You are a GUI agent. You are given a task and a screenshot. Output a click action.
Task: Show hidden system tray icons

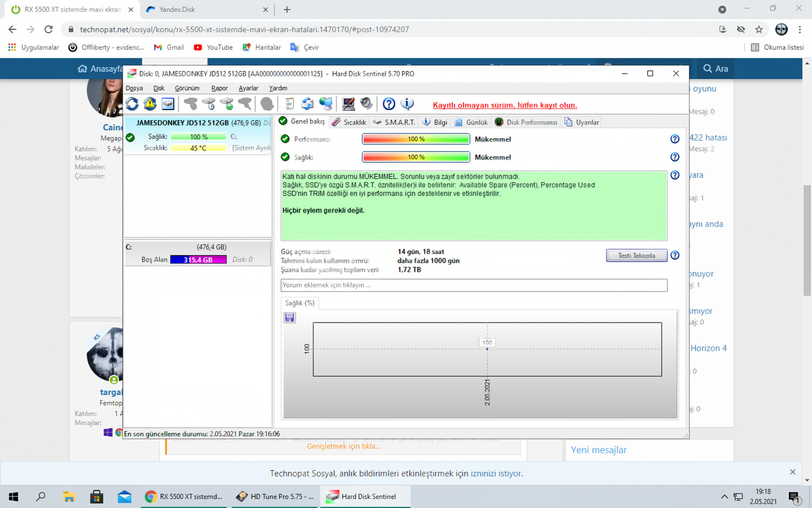point(724,497)
